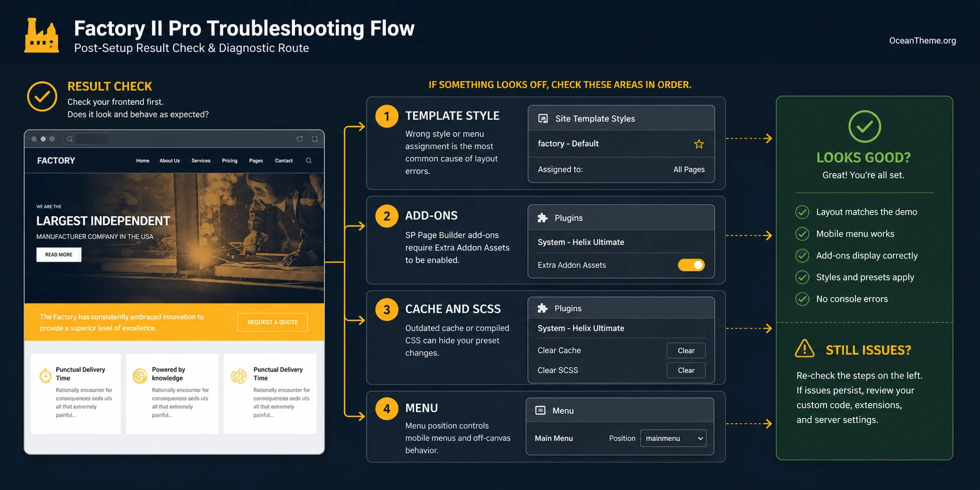Select the factory - Default style row
This screenshot has height=490, width=980.
coord(621,144)
